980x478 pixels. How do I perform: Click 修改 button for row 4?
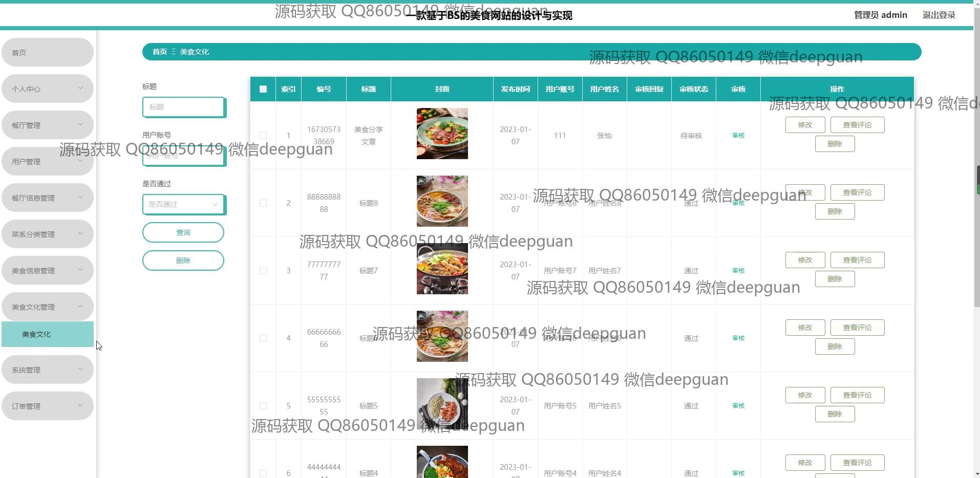click(x=805, y=328)
